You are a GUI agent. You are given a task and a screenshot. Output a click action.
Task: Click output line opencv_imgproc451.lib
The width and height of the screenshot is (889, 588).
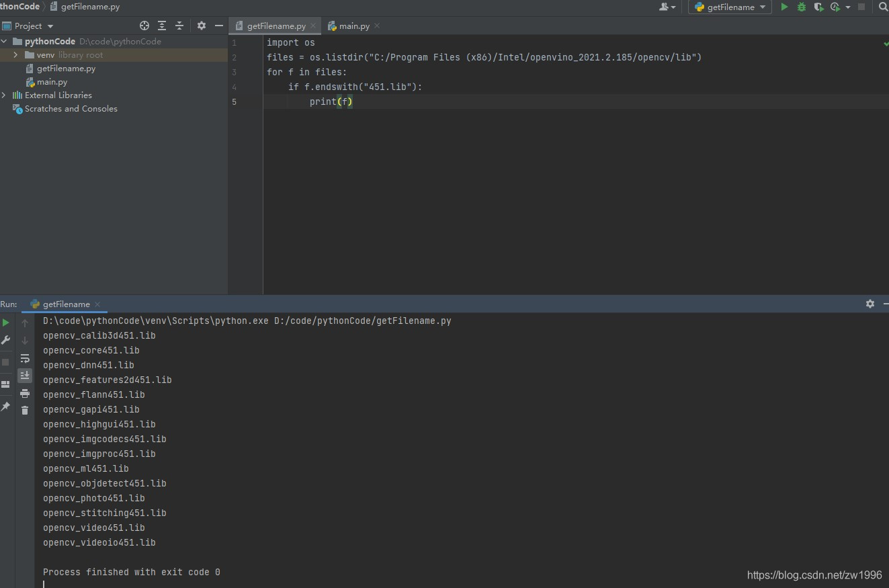tap(99, 454)
